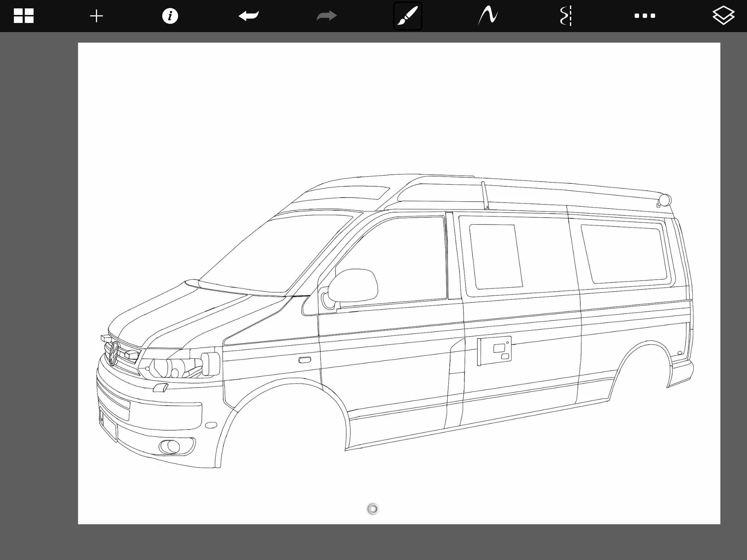Tap the front door handle

[305, 360]
